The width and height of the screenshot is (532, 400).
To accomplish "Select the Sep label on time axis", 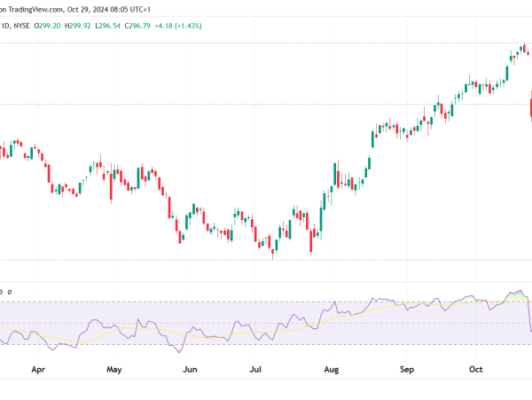I will (407, 370).
